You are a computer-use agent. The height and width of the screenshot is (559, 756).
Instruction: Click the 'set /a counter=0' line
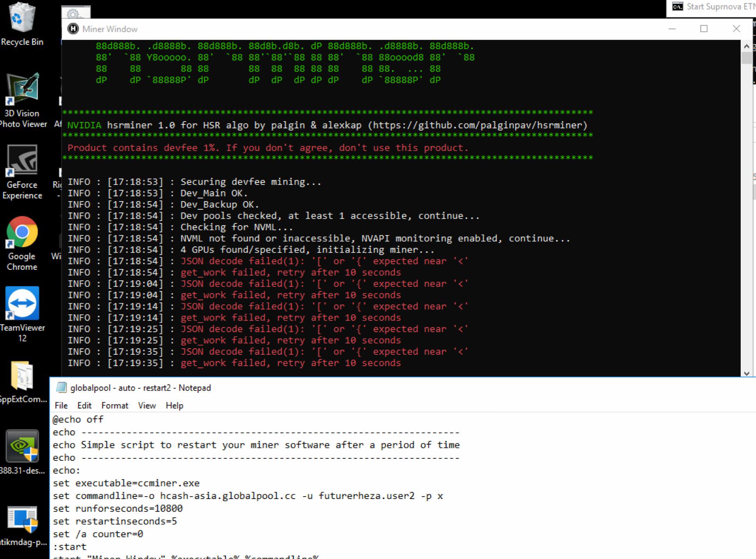coord(98,534)
